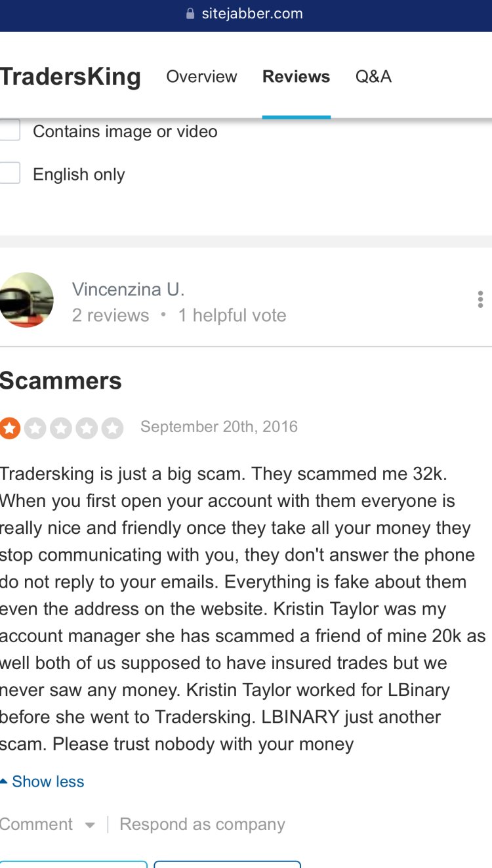Select the Reviews tab
The height and width of the screenshot is (868, 492).
point(296,77)
